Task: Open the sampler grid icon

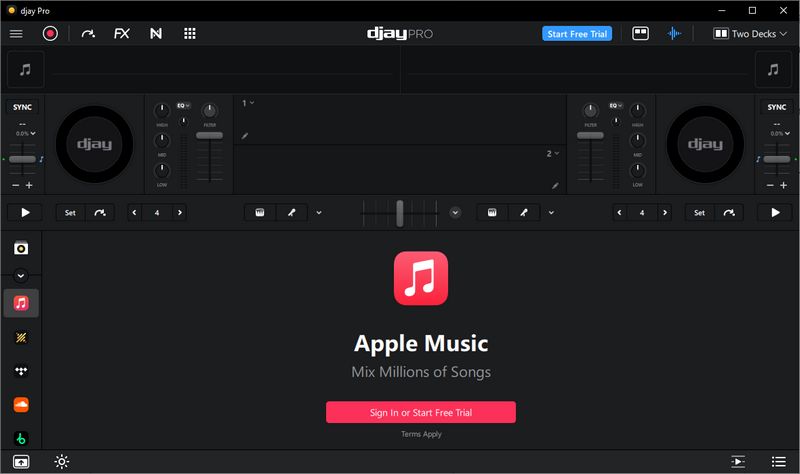Action: point(190,34)
